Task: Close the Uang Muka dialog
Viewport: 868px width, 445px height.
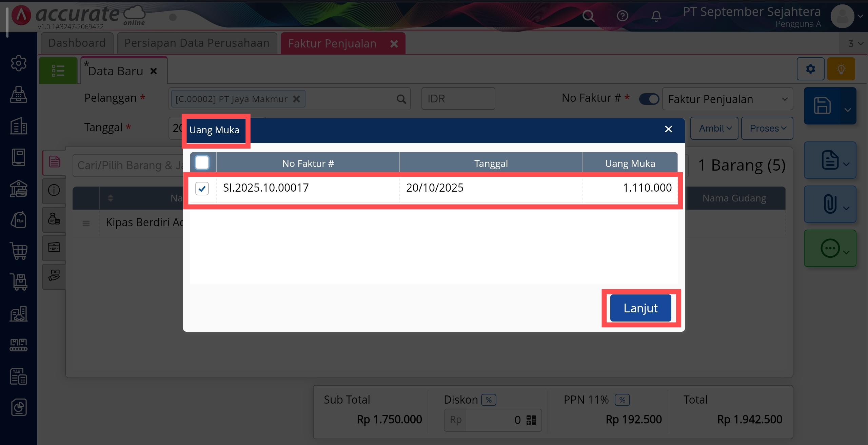Action: (x=668, y=129)
